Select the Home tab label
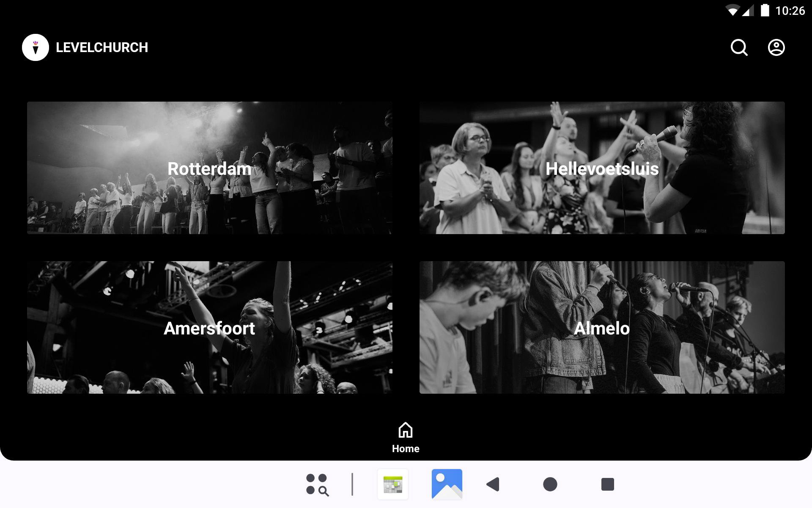 pyautogui.click(x=405, y=449)
